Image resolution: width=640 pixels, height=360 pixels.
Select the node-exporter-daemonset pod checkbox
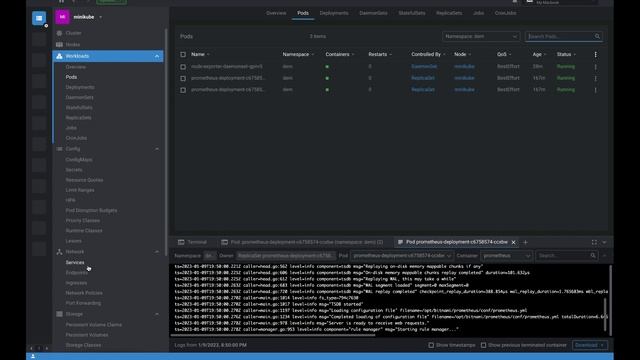click(x=183, y=67)
